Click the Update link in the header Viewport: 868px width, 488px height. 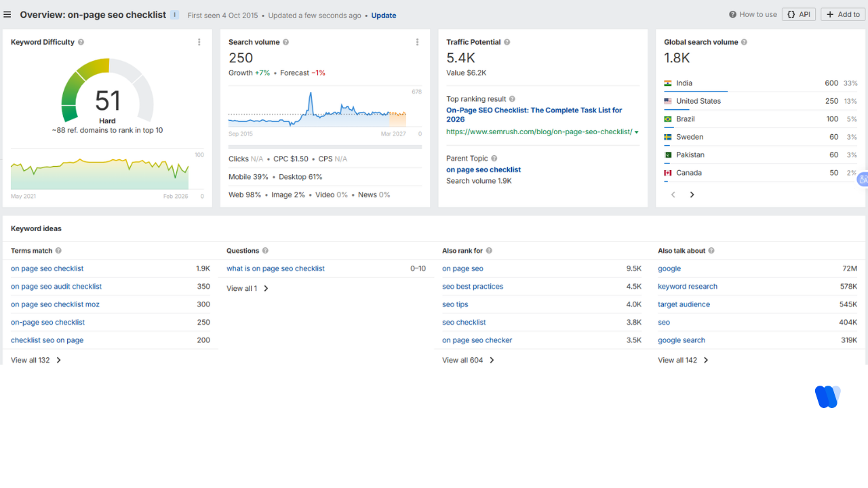384,15
